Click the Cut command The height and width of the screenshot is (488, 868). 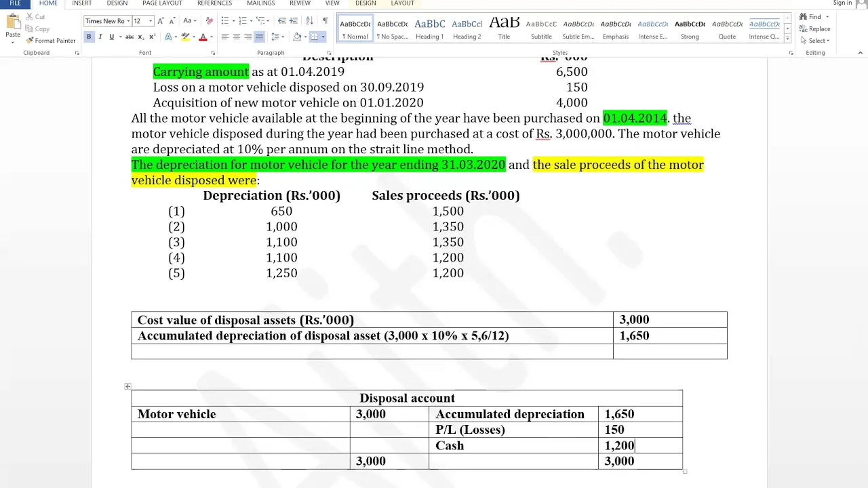[x=35, y=17]
